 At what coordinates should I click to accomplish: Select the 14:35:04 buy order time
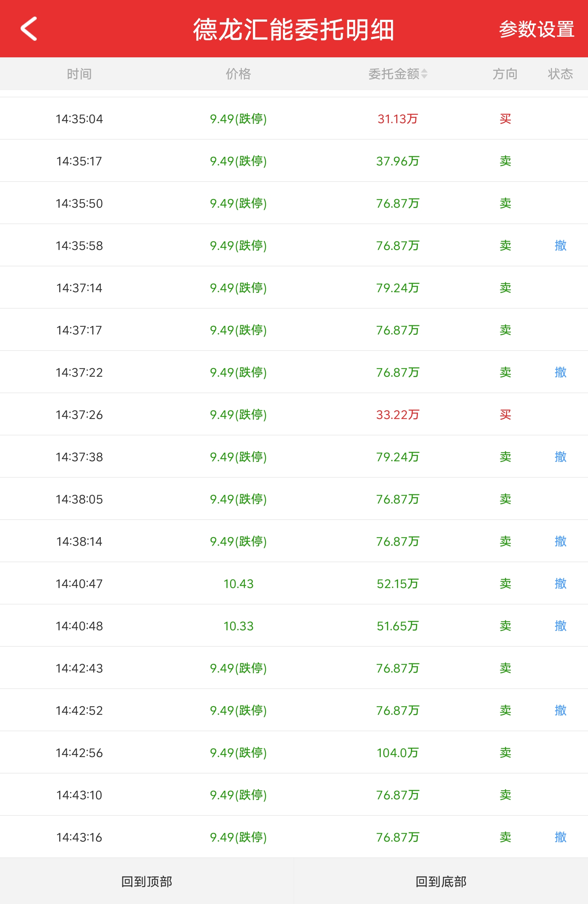(79, 119)
